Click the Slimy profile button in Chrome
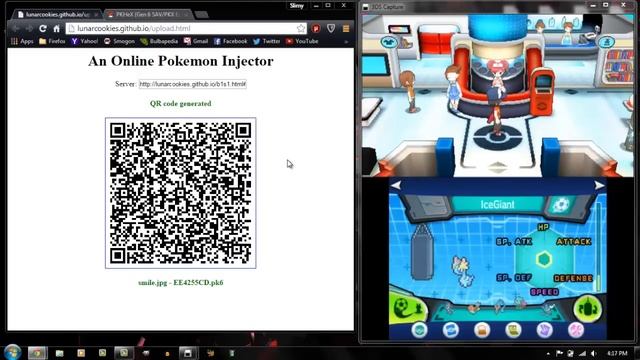Screen dimensions: 640x360 tap(296, 6)
